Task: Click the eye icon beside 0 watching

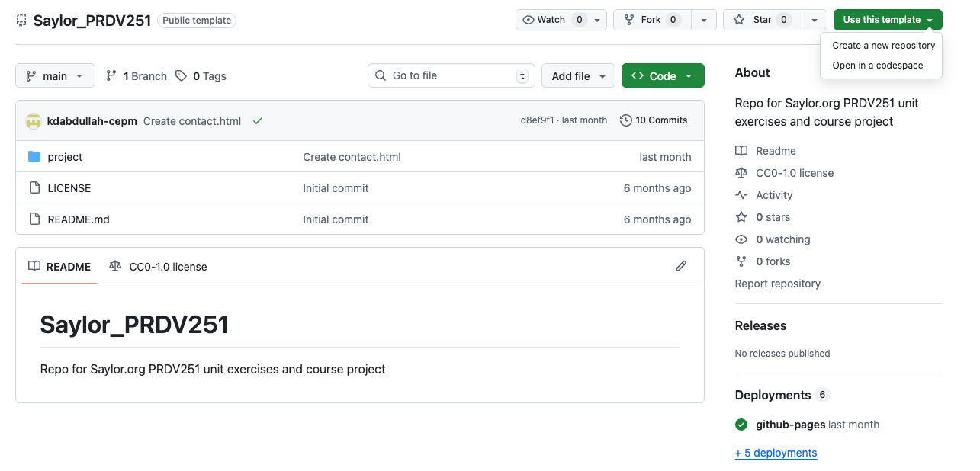Action: pyautogui.click(x=741, y=239)
